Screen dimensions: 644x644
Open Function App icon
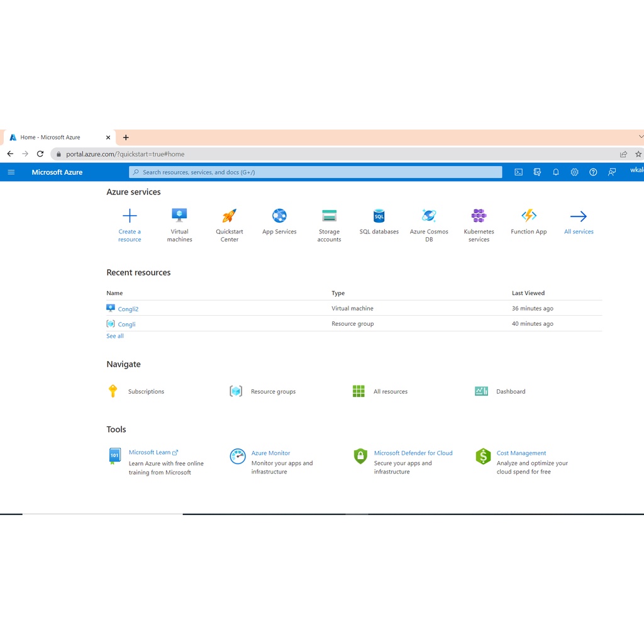[528, 216]
